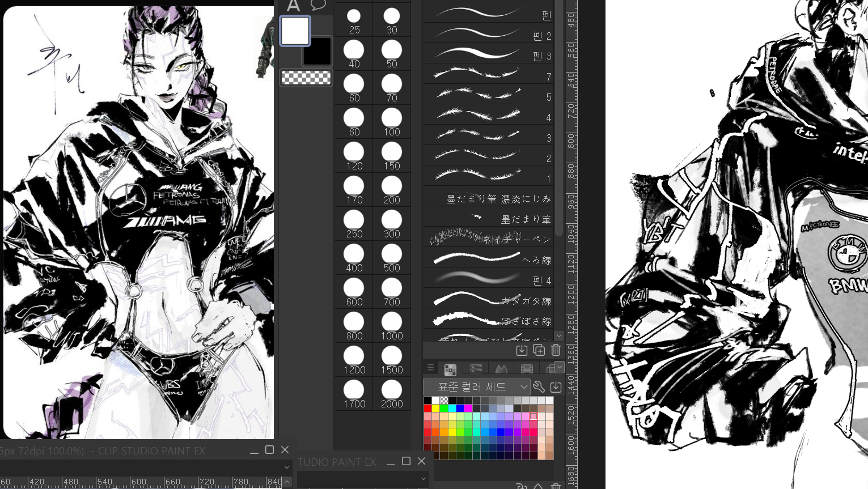Choose the 펜 3 brush
The height and width of the screenshot is (489, 868).
tap(488, 55)
